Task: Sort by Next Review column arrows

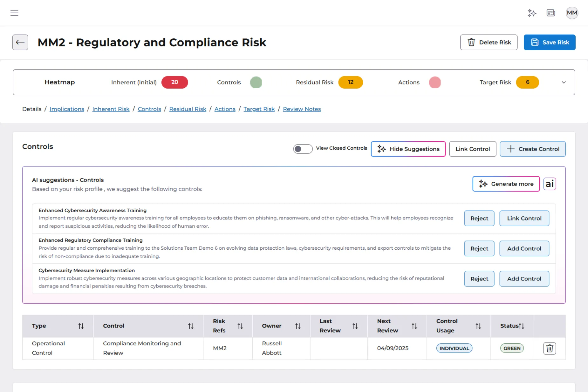Action: (414, 326)
